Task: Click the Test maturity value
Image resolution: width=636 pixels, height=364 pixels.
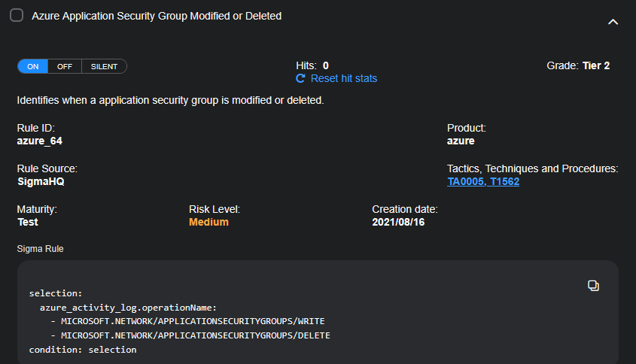Action: pos(28,222)
